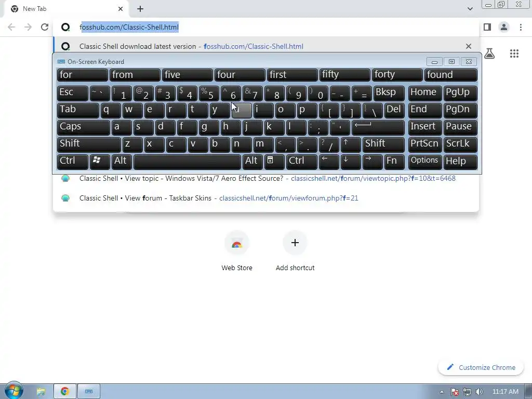The height and width of the screenshot is (399, 532).
Task: Open the Taskbar Skins forum suggestion
Action: pos(266,198)
